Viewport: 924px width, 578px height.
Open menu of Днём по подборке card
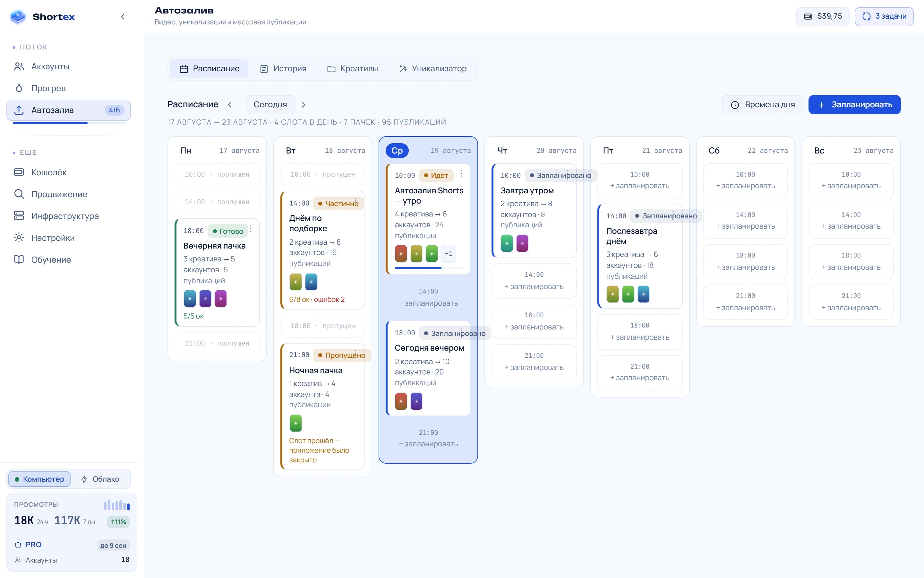click(356, 201)
